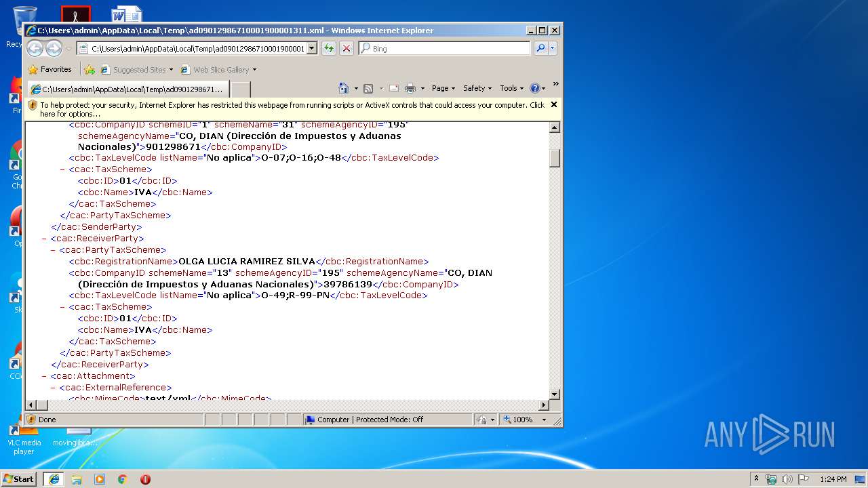
Task: Launch Opera from the taskbar
Action: coord(145,479)
